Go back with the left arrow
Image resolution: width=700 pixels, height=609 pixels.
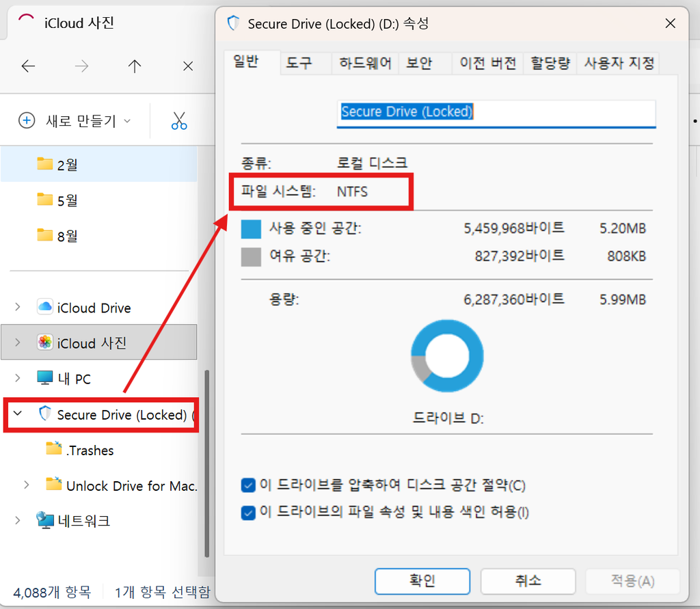(x=28, y=66)
